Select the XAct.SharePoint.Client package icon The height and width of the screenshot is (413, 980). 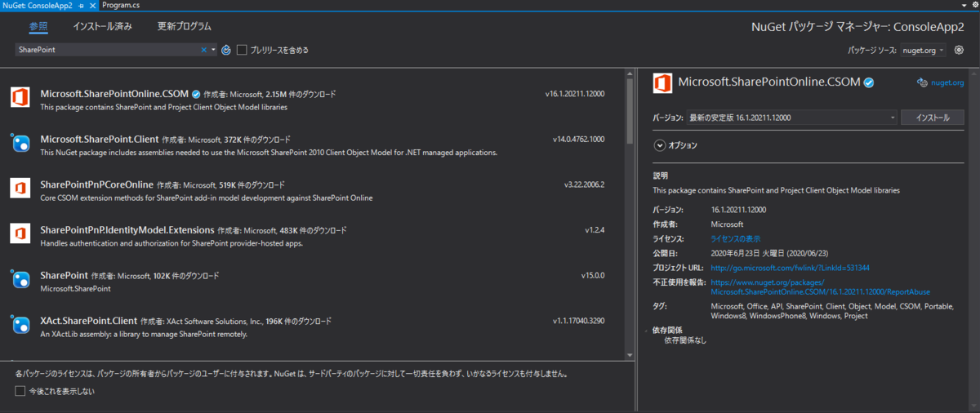point(20,326)
